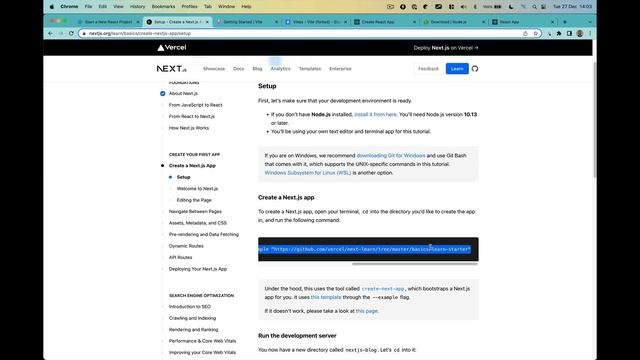
Task: Open Docs in the Next.js navigation
Action: click(x=238, y=69)
